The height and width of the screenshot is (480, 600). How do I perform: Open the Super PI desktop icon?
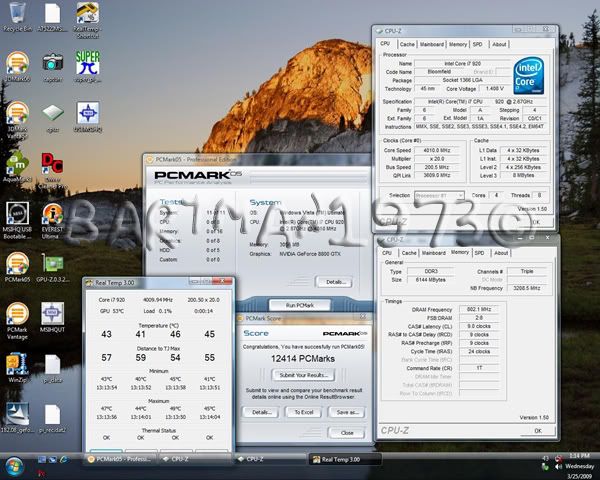pyautogui.click(x=88, y=62)
